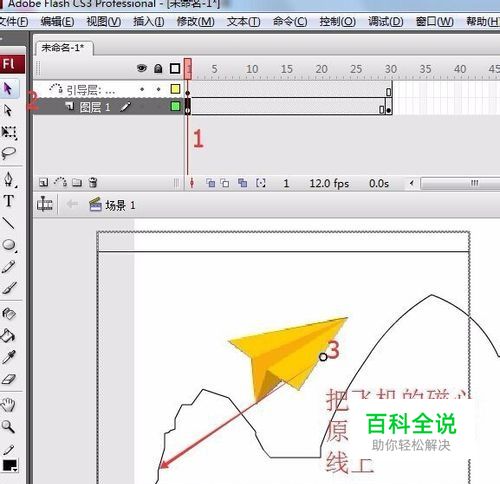Select the Line tool
The image size is (500, 484).
(8, 223)
